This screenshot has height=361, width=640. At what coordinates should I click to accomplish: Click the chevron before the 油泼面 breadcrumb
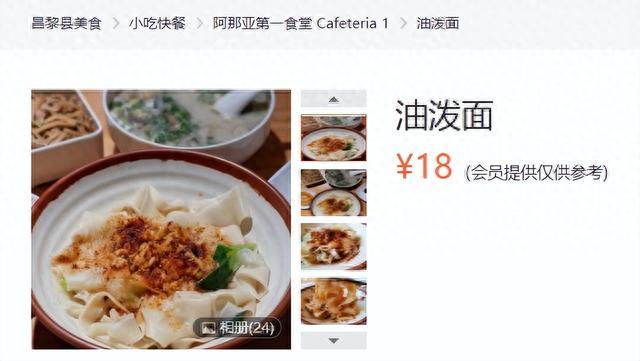(x=403, y=23)
